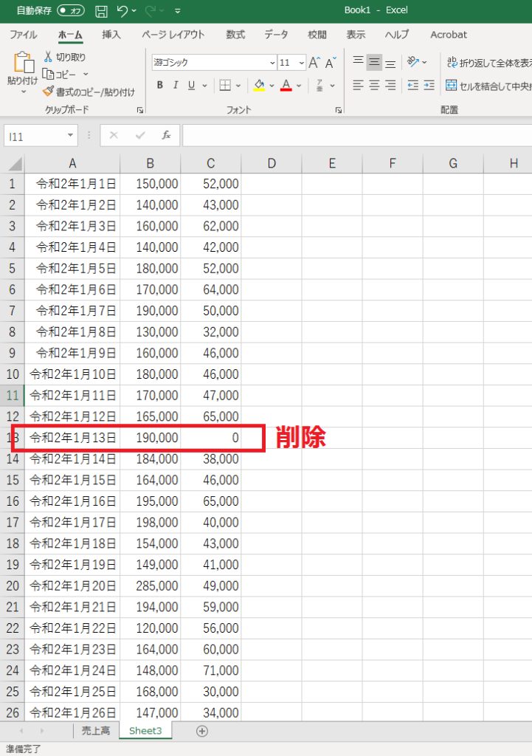Click the Paste (貼り付け) button

pyautogui.click(x=22, y=70)
